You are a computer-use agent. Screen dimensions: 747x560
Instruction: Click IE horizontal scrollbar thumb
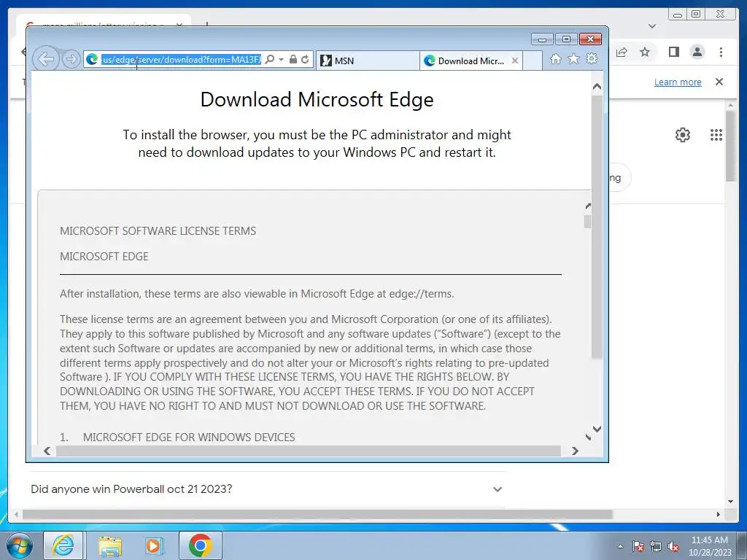(309, 451)
